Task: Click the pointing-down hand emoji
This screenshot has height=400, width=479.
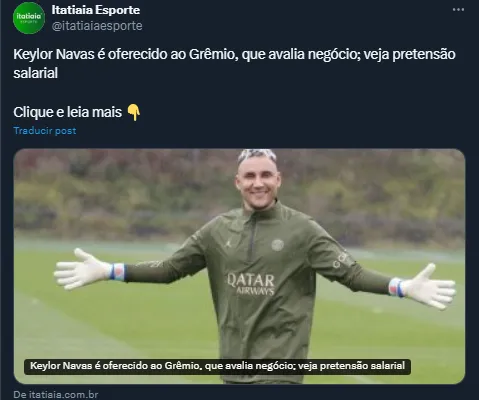Action: [x=134, y=112]
